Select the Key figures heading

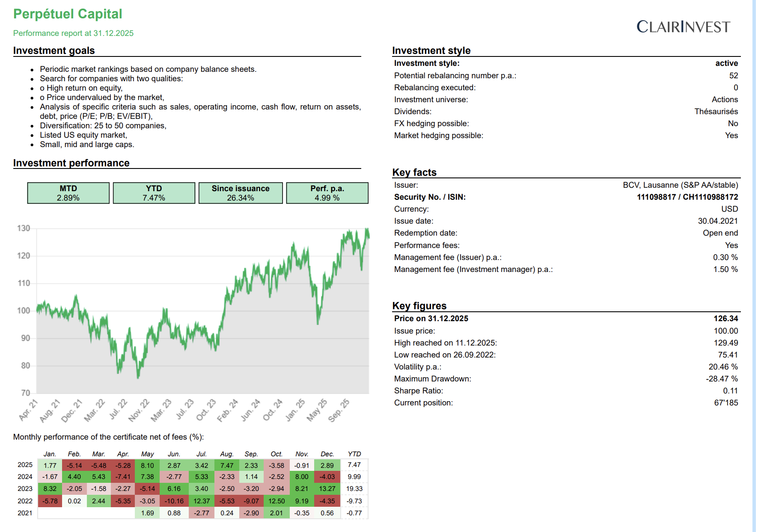[x=419, y=306]
